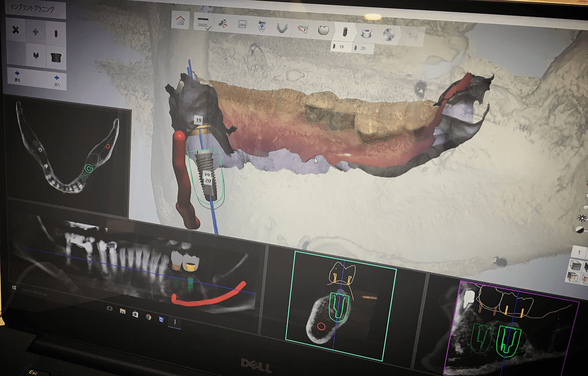Open File Explorer from the taskbar
This screenshot has width=588, height=376.
tap(122, 311)
